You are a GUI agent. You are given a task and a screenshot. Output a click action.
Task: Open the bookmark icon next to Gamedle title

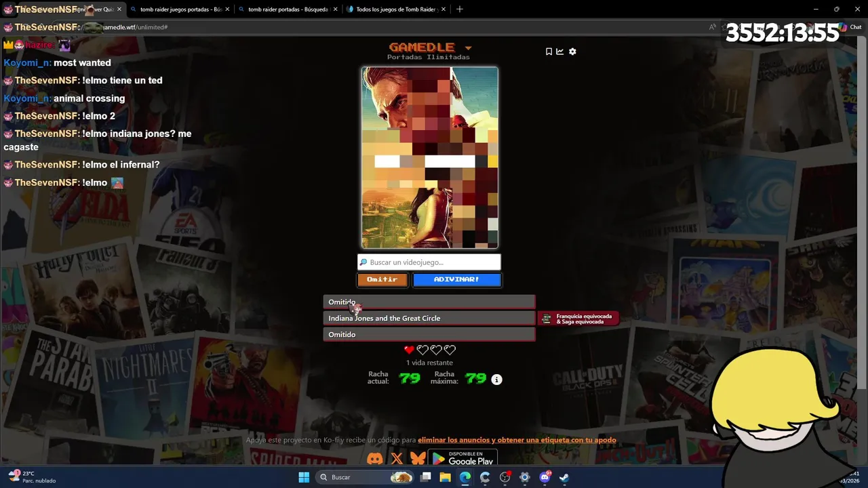tap(549, 52)
